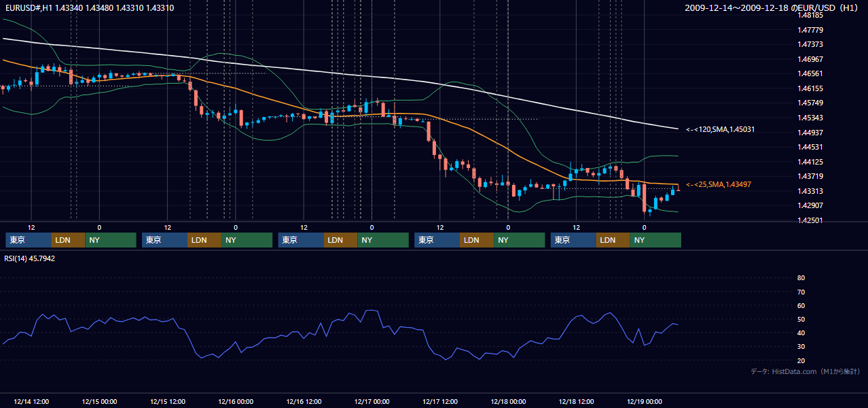Select the 12/18 00:00 time axis label
This screenshot has height=408, width=868.
coord(508,401)
